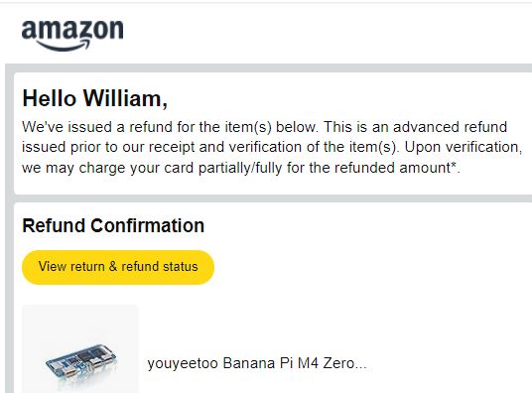
Task: Click the Amazon logo in the header
Action: [72, 35]
